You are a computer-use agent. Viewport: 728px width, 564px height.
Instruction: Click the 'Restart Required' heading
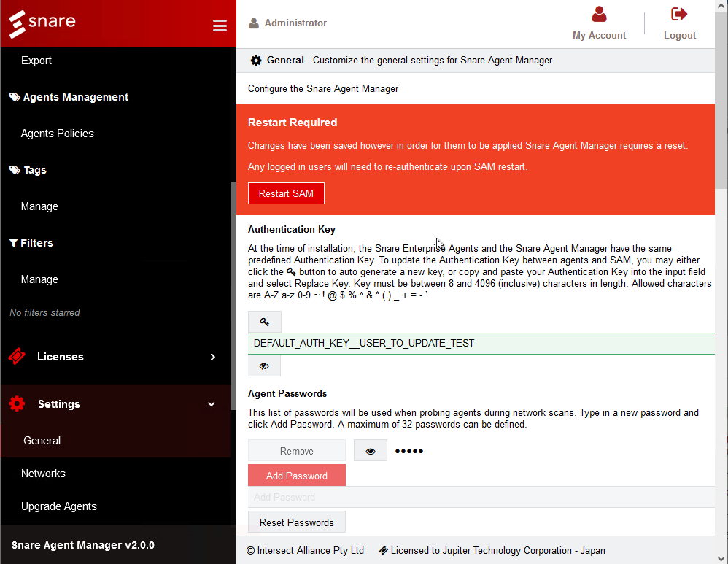(293, 122)
